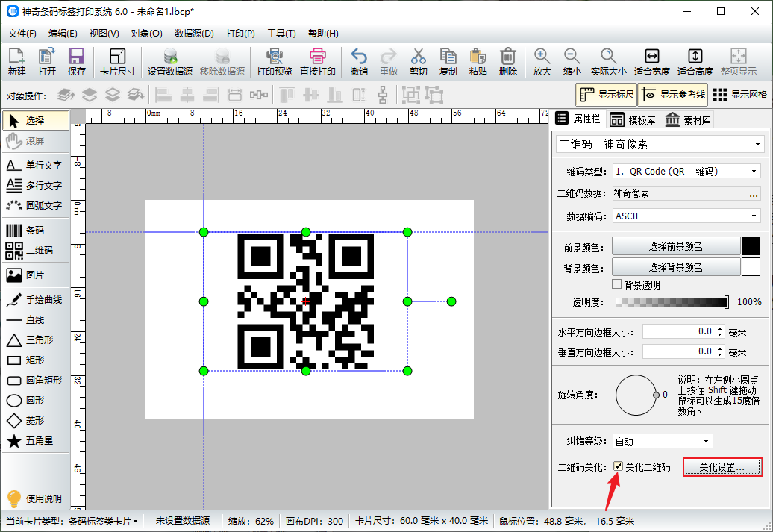Click the 直接打印 direct print icon
The width and height of the screenshot is (773, 532).
point(318,62)
